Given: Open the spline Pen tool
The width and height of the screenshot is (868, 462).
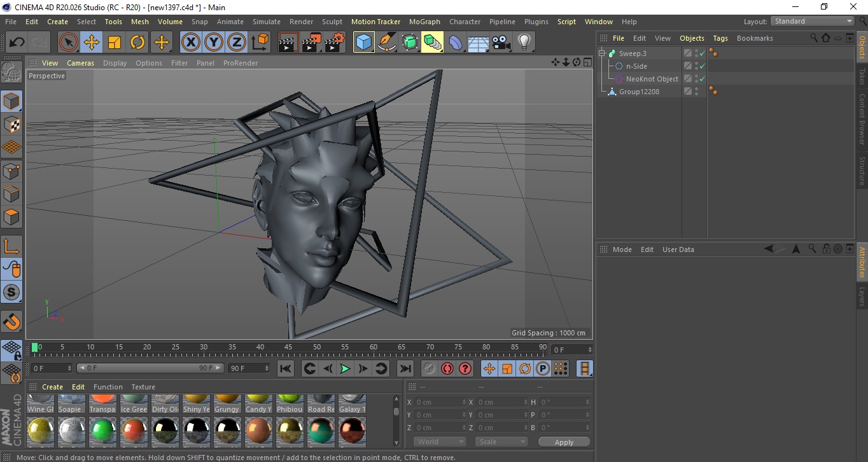Looking at the screenshot, I should [387, 43].
